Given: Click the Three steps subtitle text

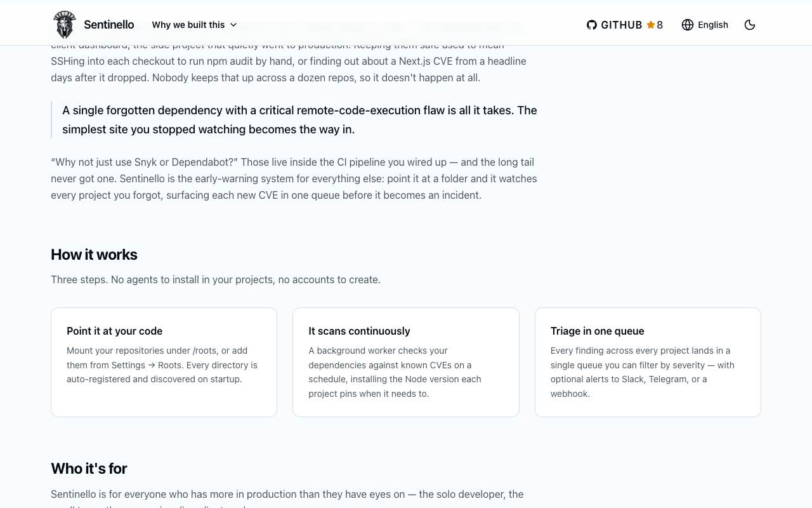Looking at the screenshot, I should pos(216,279).
